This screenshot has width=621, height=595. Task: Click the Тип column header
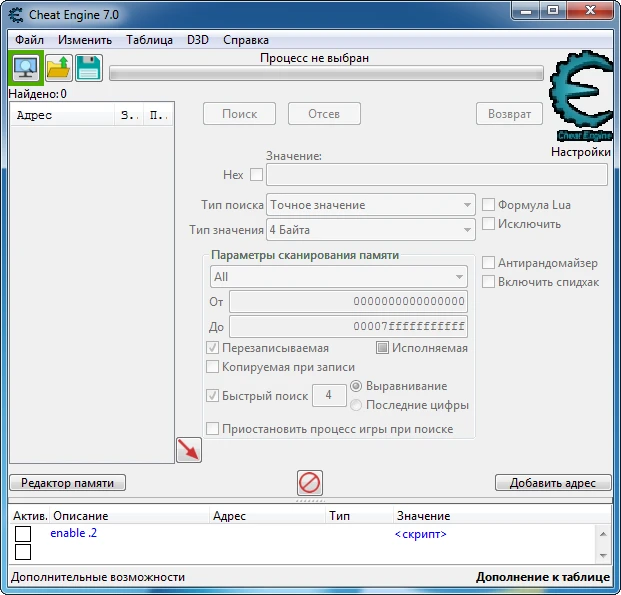(359, 516)
